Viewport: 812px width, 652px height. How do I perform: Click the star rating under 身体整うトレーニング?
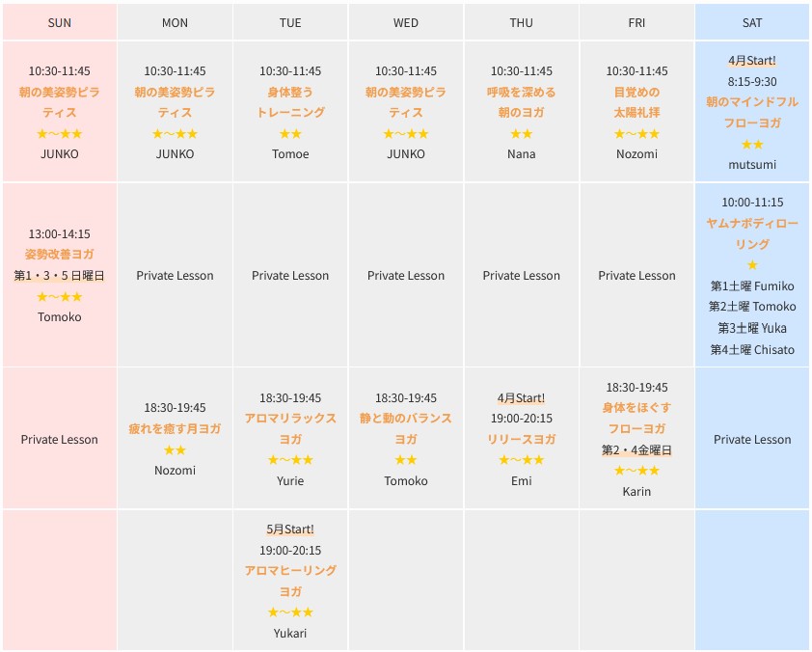click(290, 134)
